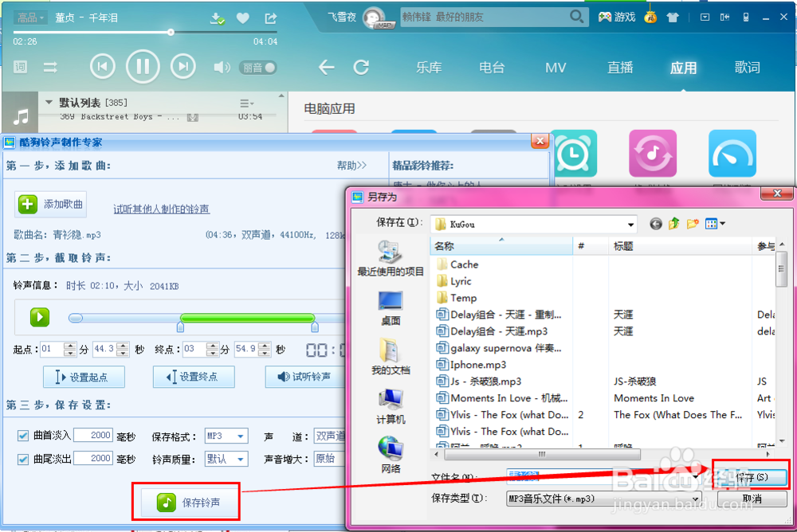This screenshot has height=532, width=797.
Task: Open the blue speed meter app
Action: [x=732, y=154]
